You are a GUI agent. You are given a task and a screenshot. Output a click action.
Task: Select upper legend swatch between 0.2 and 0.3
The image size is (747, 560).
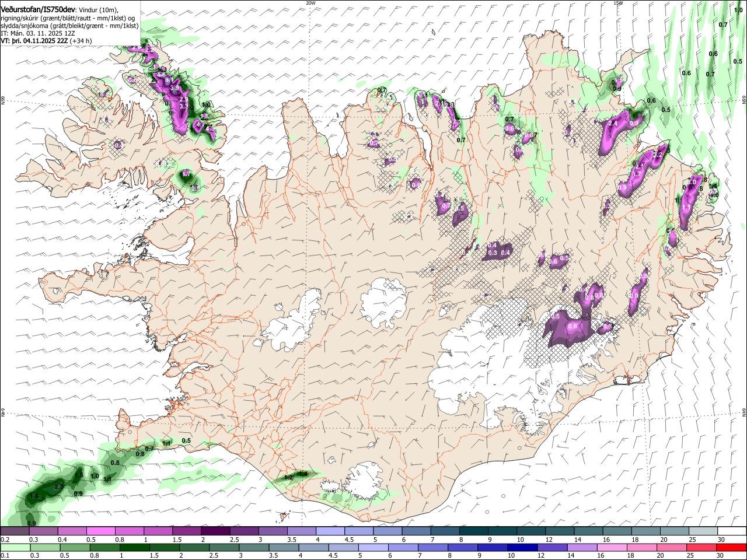click(x=15, y=531)
